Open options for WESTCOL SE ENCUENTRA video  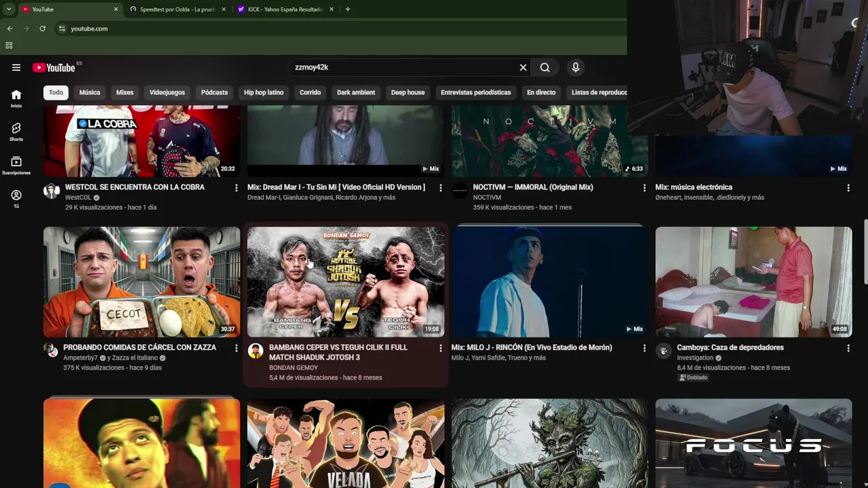click(x=236, y=188)
